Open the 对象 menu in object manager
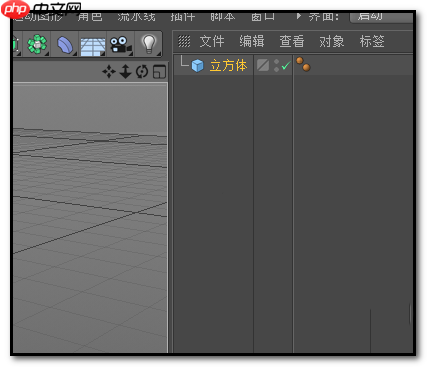This screenshot has width=427, height=367. (332, 41)
